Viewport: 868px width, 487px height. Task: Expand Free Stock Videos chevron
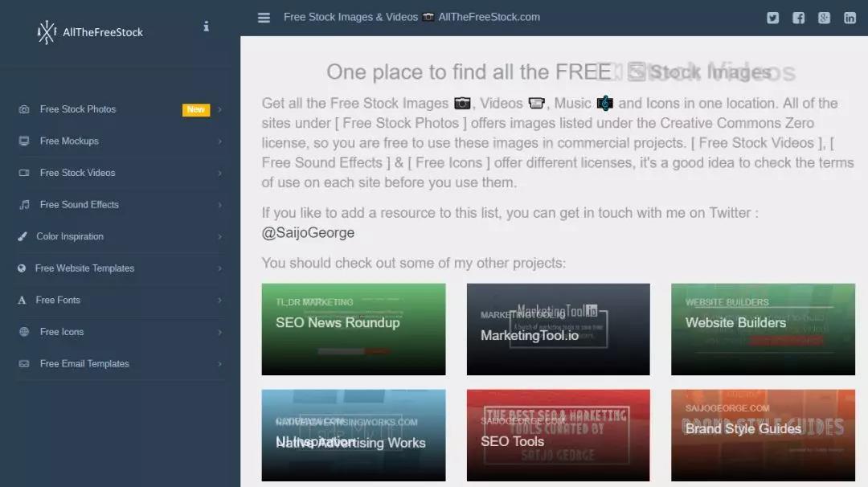[x=219, y=174]
